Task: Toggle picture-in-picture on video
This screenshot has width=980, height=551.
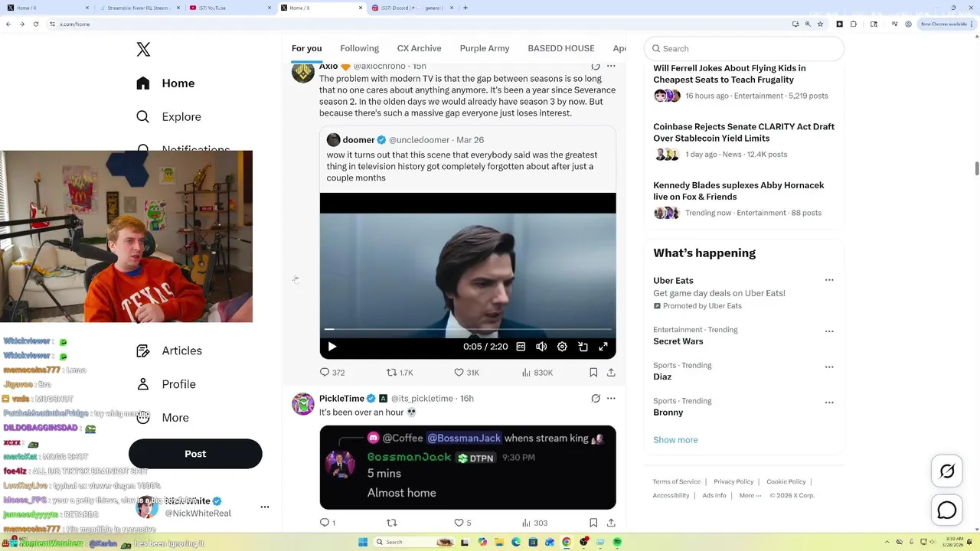Action: click(583, 347)
